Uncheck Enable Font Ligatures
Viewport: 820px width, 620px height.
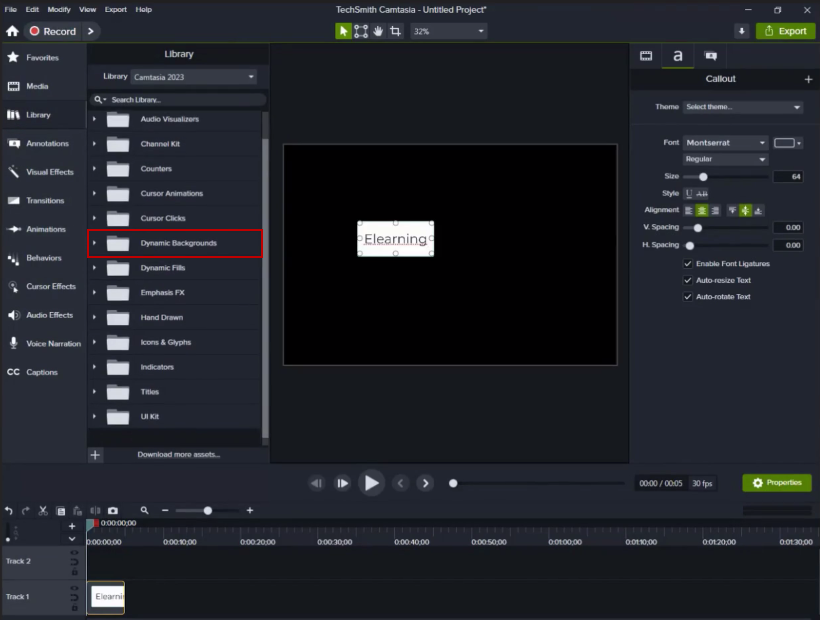point(688,264)
